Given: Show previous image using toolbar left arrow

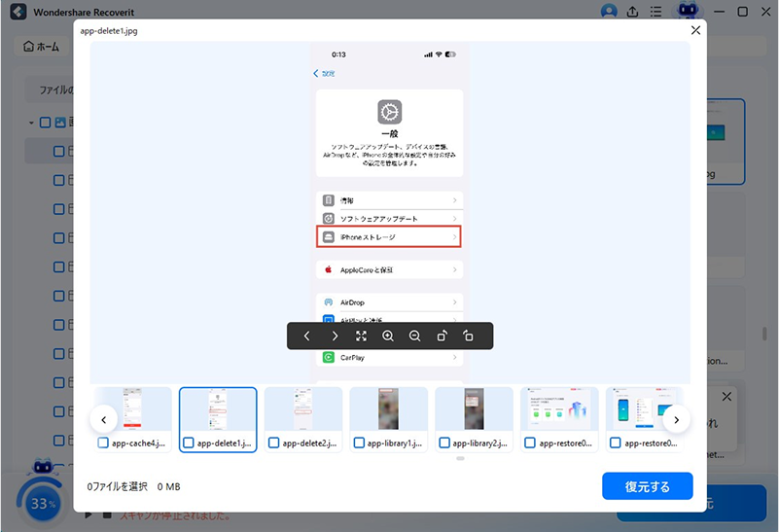Looking at the screenshot, I should pos(306,336).
